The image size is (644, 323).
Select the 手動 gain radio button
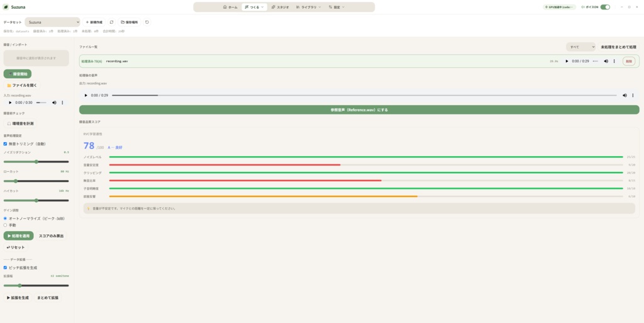pos(5,225)
